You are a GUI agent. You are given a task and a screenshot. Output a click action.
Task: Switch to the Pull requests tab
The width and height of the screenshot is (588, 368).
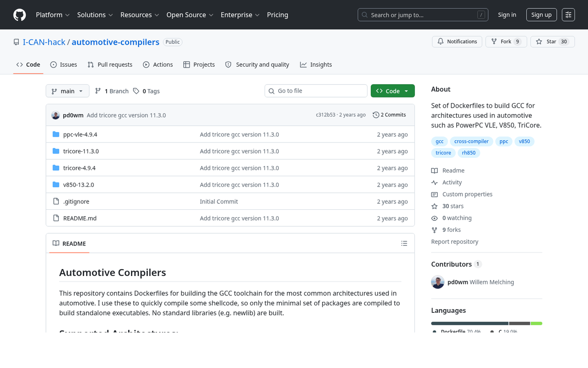110,64
